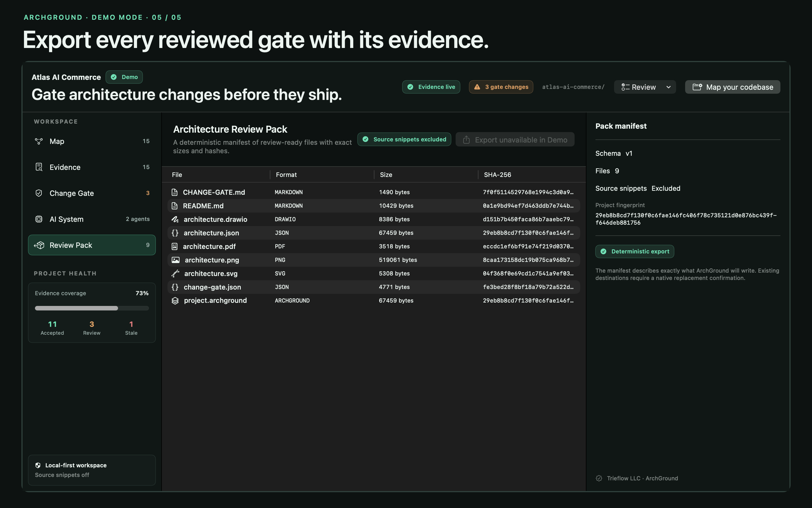This screenshot has height=508, width=812.
Task: Click the Evidence coverage progress bar
Action: (x=92, y=308)
